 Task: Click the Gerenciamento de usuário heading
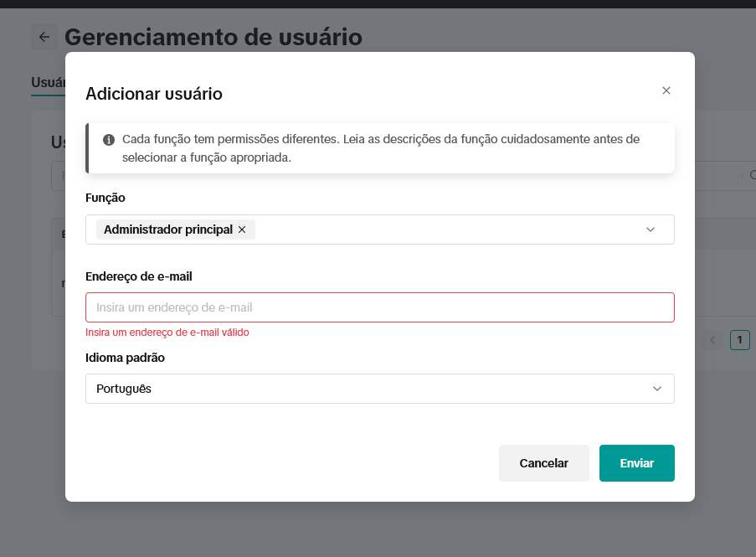tap(213, 37)
